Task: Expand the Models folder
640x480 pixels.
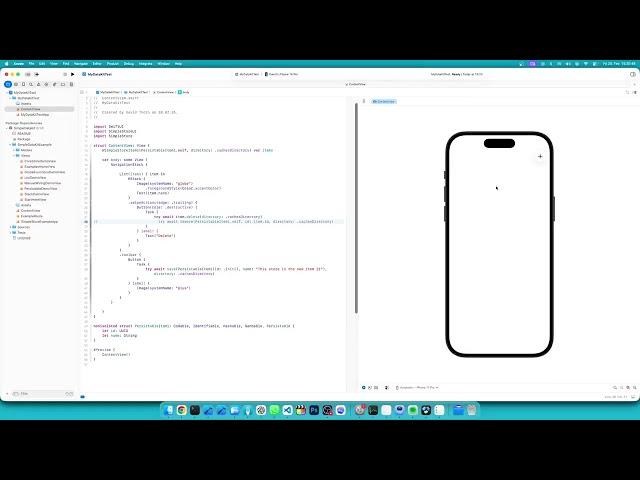Action: coord(13,150)
